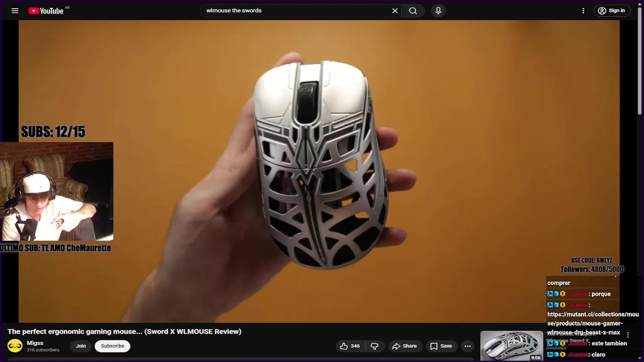Screen dimensions: 644x362
Task: Open the YouTube hamburger guide menu
Action: pyautogui.click(x=15, y=11)
